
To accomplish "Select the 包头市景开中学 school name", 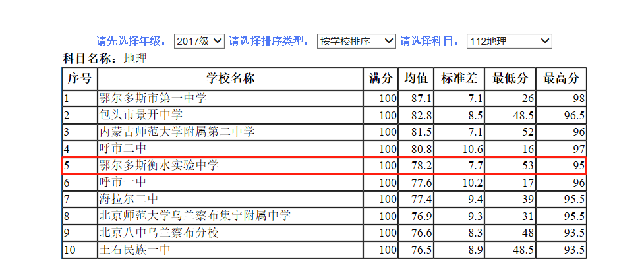I will click(141, 115).
